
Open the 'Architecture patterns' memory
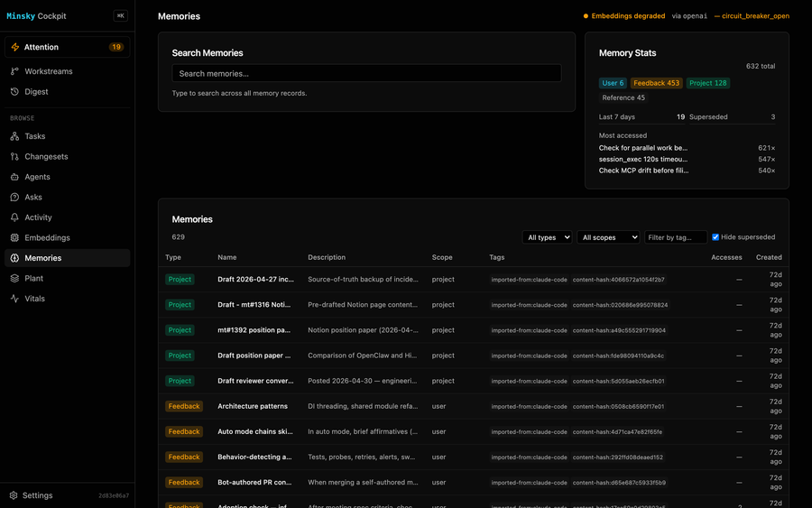pyautogui.click(x=253, y=407)
